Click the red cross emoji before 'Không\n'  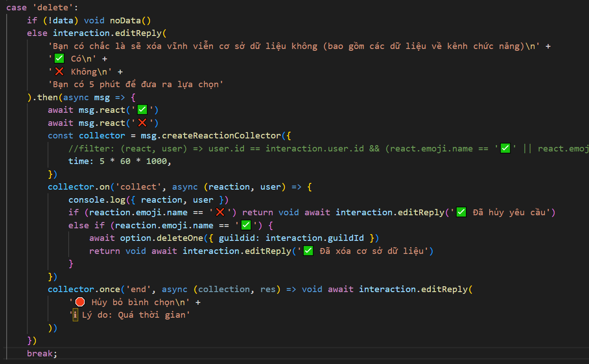pyautogui.click(x=59, y=72)
